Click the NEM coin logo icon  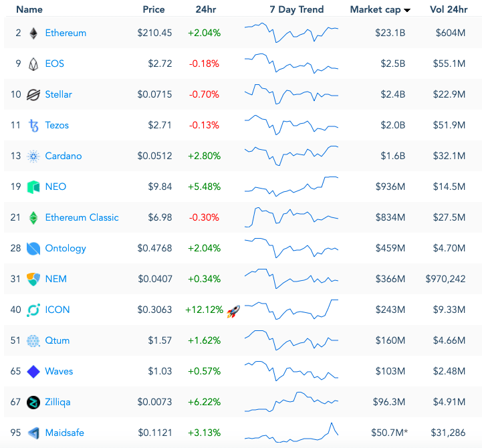pyautogui.click(x=33, y=279)
